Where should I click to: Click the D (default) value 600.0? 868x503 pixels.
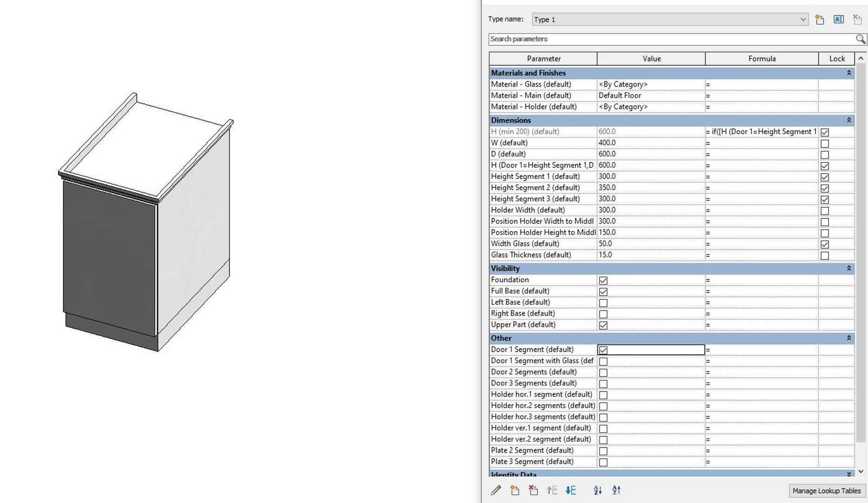(651, 154)
